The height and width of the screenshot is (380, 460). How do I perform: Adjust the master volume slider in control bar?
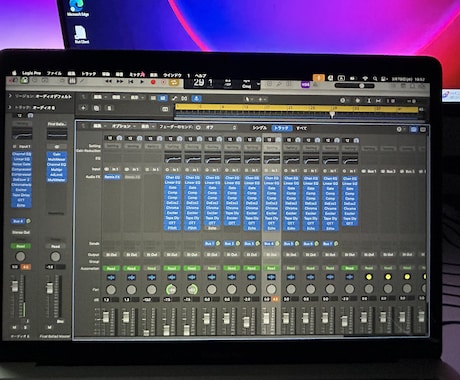pos(354,86)
